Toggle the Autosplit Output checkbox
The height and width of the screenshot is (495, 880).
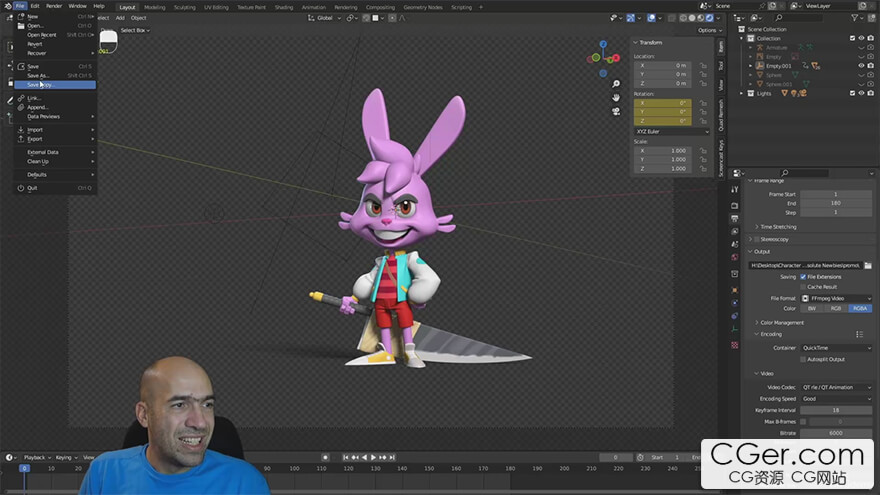(x=803, y=359)
